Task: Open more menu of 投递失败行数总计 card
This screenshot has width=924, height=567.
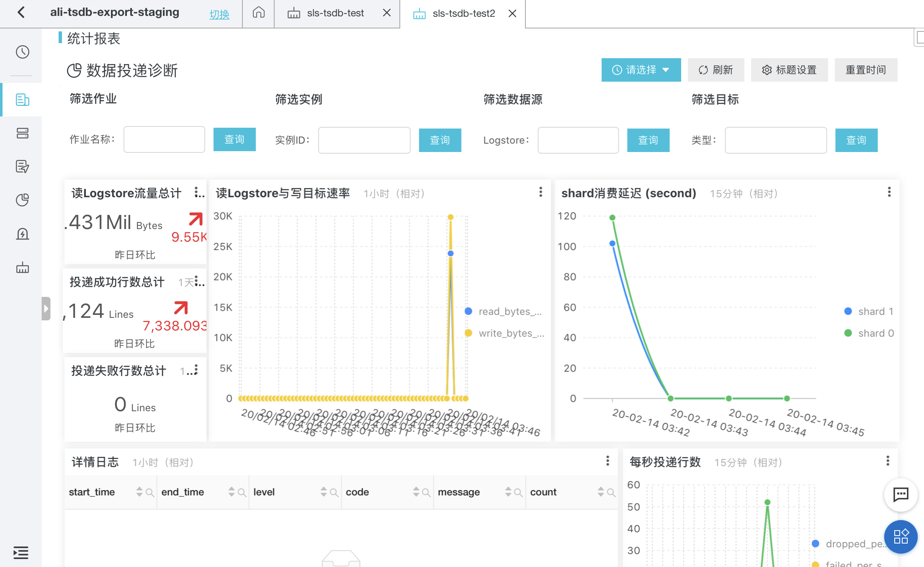Action: pos(196,370)
